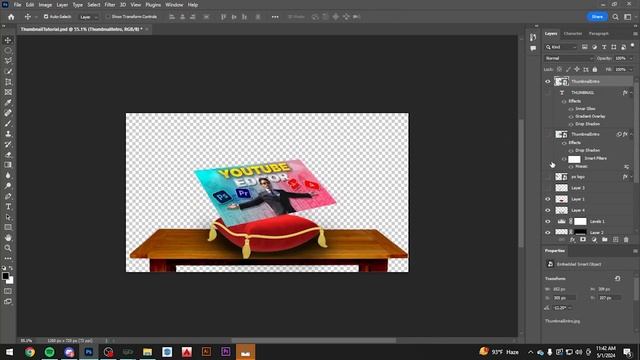Collapse effects of THUMBNAIL text layer

coord(631,93)
